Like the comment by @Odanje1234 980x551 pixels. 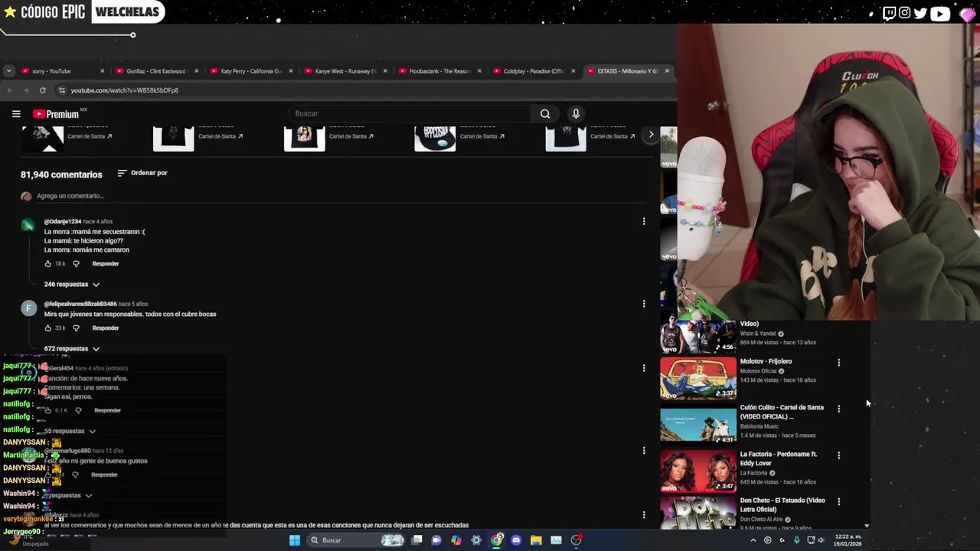point(47,264)
